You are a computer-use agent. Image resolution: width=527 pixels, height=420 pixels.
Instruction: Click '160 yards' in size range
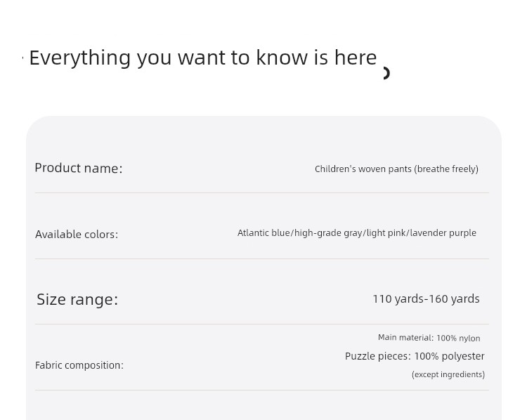coord(454,298)
